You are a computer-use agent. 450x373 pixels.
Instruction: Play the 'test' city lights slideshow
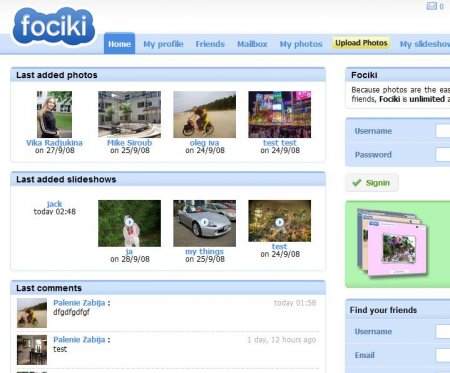tap(279, 221)
